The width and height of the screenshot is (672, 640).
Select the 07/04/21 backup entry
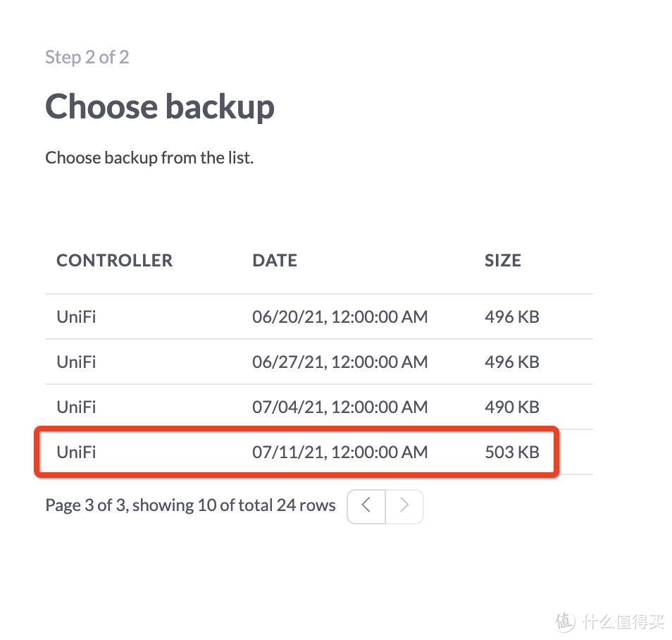coord(296,407)
